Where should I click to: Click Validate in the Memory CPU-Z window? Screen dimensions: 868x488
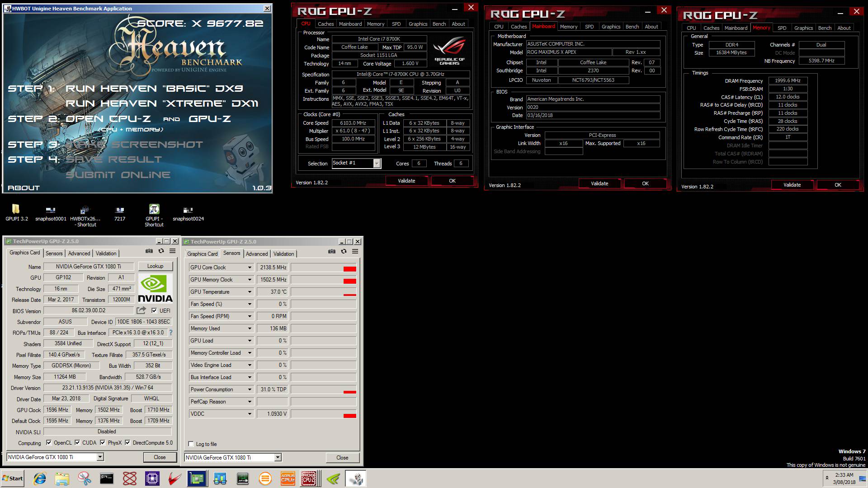[x=792, y=185]
